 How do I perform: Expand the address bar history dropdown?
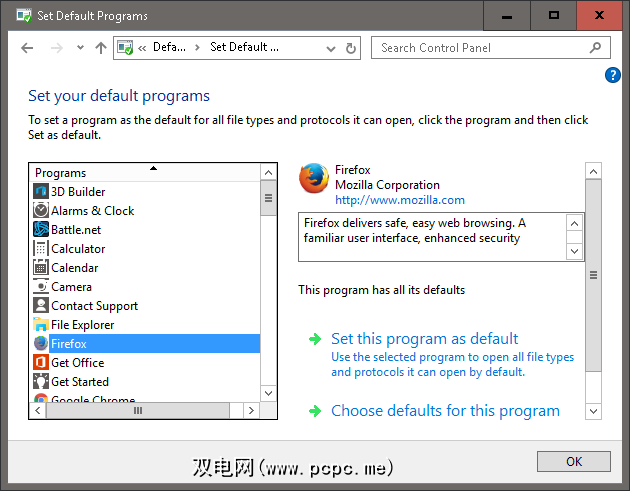[331, 49]
